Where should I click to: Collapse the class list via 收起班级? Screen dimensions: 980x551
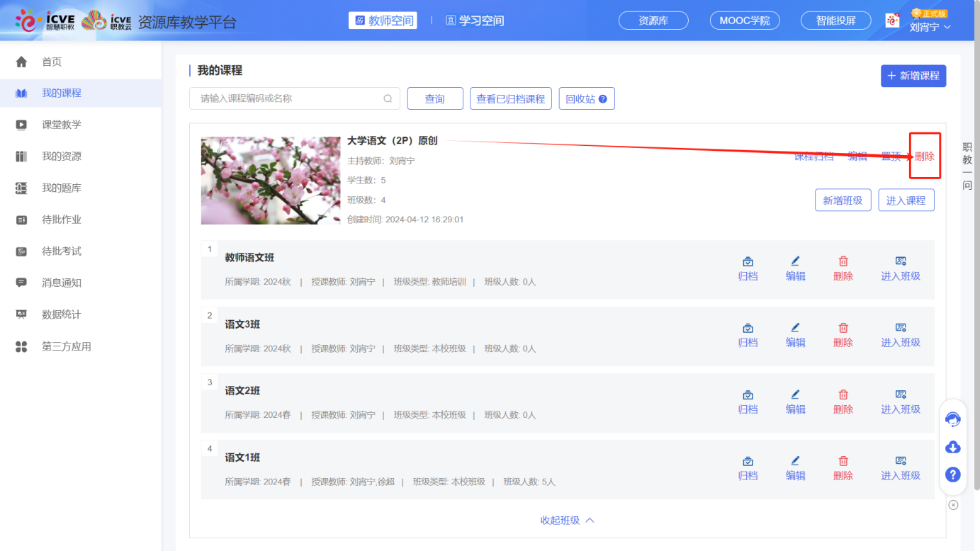pos(567,519)
